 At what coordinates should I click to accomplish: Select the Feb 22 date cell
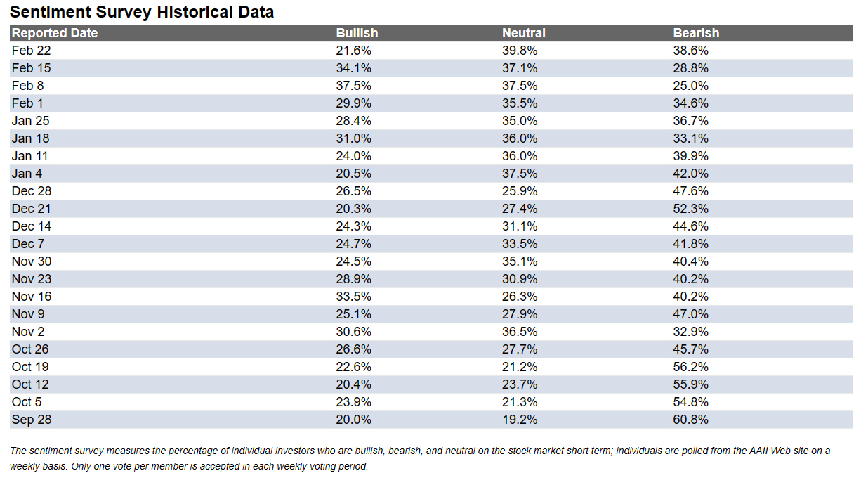pos(32,51)
